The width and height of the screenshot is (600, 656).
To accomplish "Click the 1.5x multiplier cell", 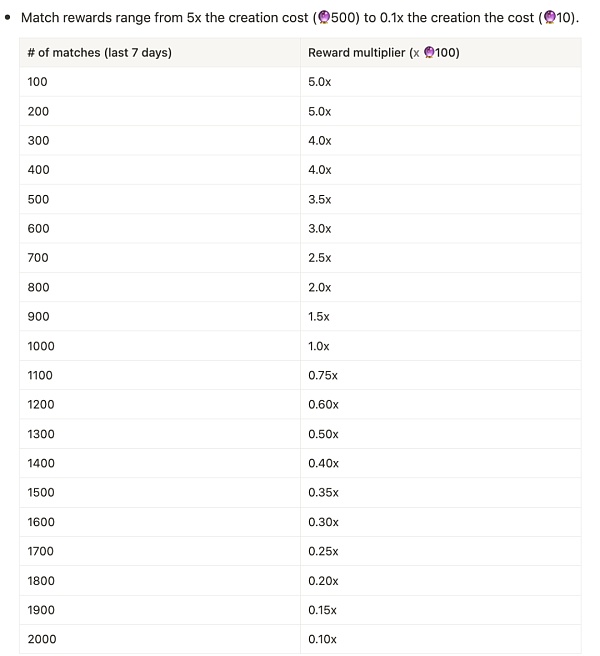I will pyautogui.click(x=319, y=316).
